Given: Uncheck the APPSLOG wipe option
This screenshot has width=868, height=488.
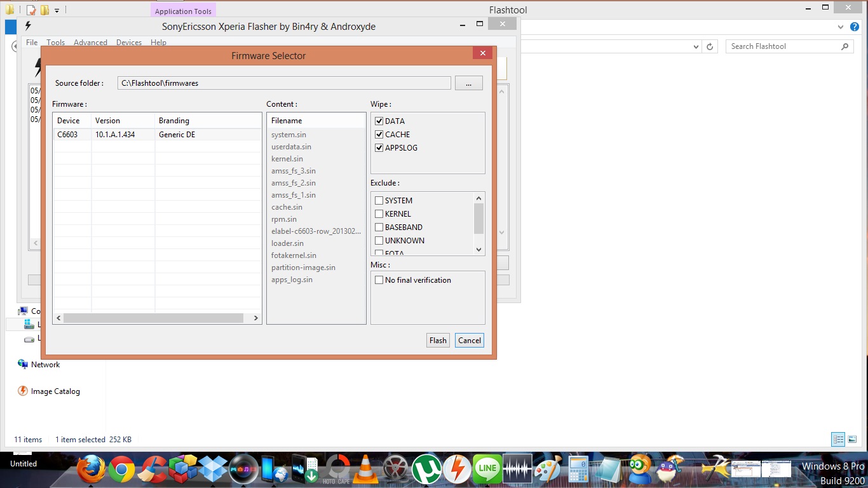Looking at the screenshot, I should pos(379,147).
